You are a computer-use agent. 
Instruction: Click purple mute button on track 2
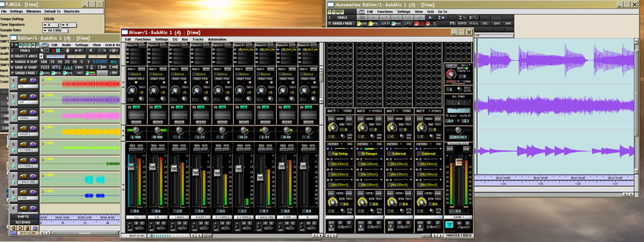33,96
